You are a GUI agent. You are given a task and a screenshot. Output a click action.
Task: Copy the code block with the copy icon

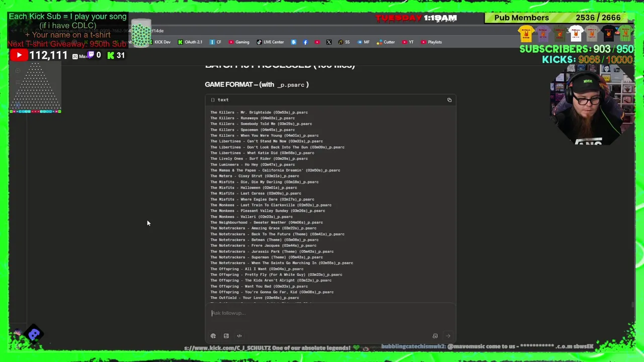[x=449, y=100]
